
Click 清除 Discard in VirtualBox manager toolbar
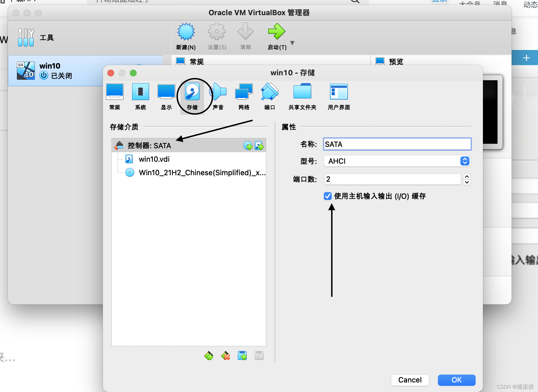pos(245,37)
